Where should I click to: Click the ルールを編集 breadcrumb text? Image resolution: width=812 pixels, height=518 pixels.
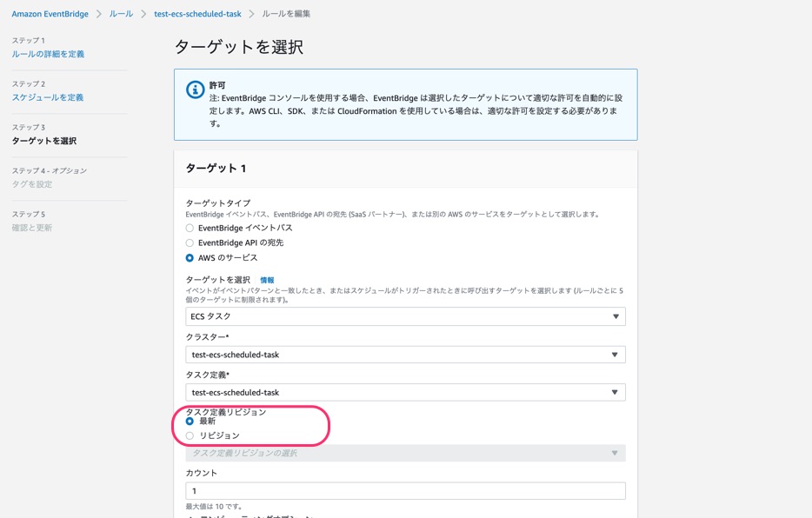[x=286, y=14]
